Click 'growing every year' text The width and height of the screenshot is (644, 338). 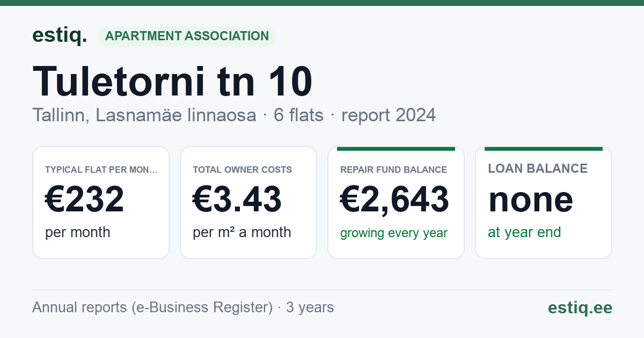[394, 233]
